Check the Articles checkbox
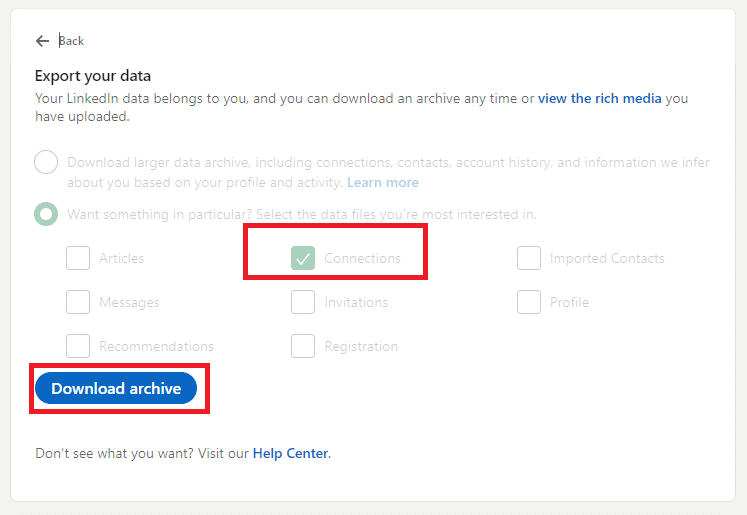Viewport: 747px width, 515px height. (x=78, y=258)
